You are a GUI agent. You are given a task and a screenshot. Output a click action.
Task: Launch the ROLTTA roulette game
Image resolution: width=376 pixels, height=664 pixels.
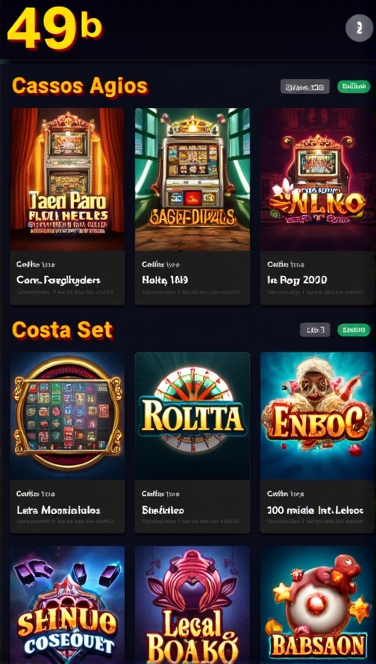click(x=192, y=416)
